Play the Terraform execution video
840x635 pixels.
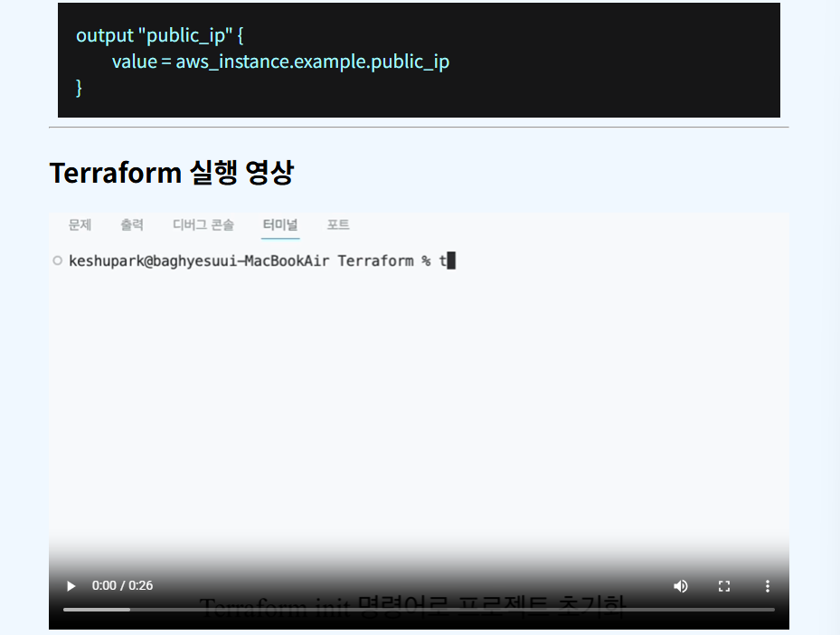71,586
